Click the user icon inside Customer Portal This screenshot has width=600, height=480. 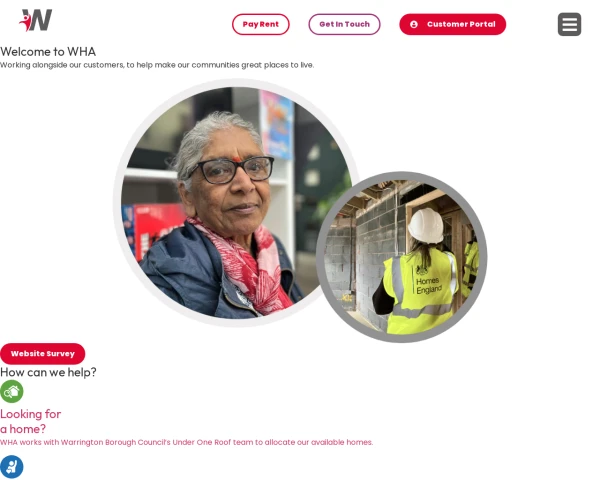click(414, 24)
